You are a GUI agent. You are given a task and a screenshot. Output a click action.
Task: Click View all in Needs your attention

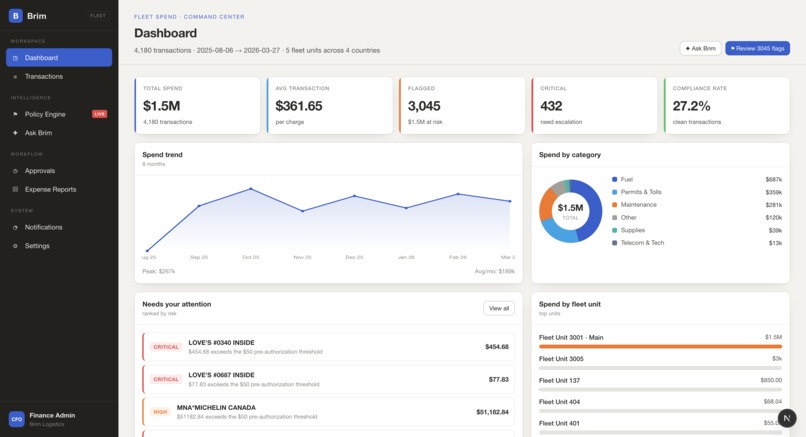(x=499, y=308)
